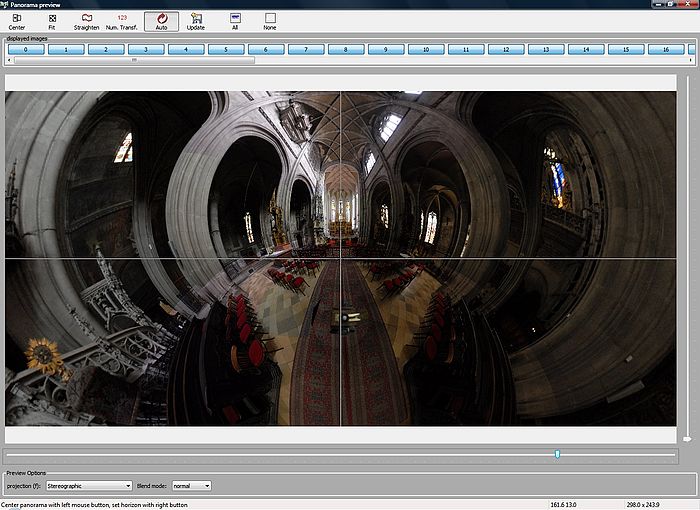Image resolution: width=700 pixels, height=510 pixels.
Task: Hide all images with None icon
Action: (x=270, y=21)
